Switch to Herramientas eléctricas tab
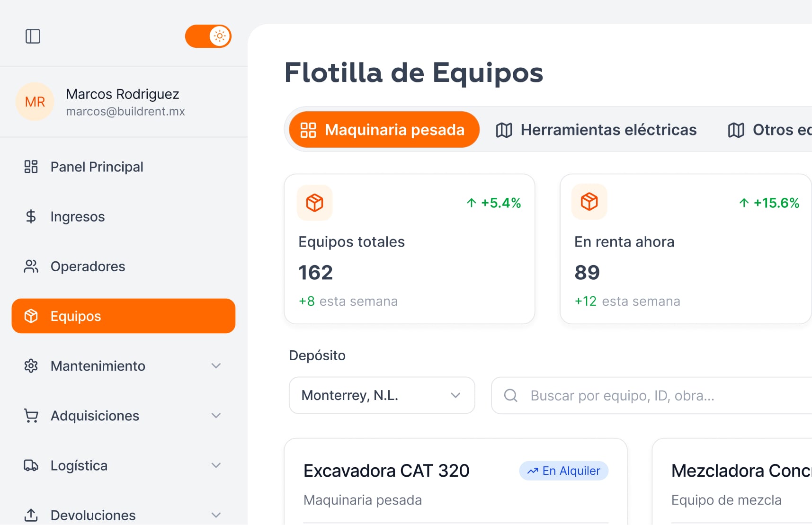 (596, 130)
